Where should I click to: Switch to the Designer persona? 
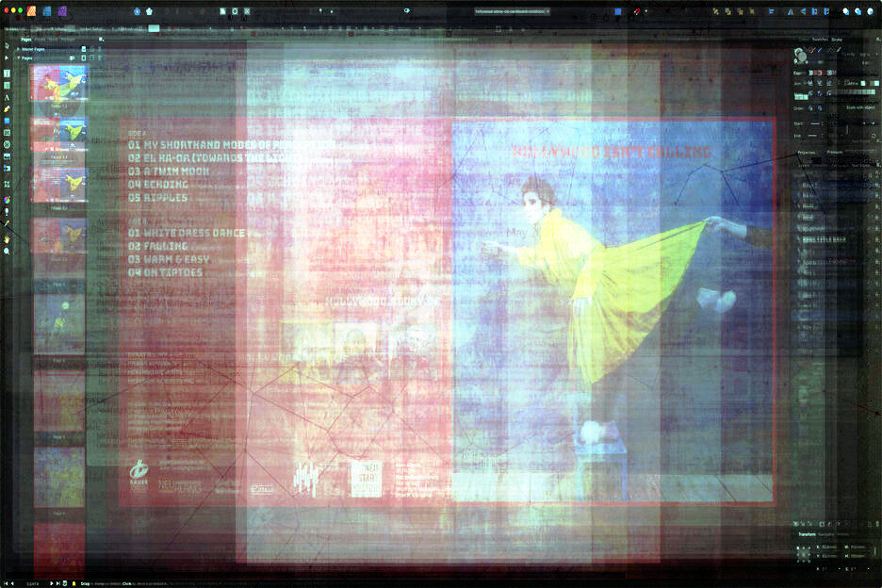[x=47, y=10]
